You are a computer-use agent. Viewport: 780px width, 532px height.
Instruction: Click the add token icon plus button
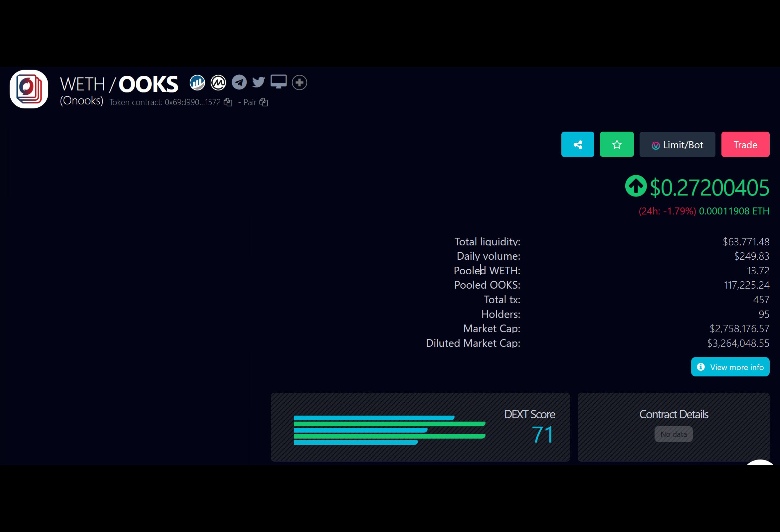pyautogui.click(x=299, y=82)
